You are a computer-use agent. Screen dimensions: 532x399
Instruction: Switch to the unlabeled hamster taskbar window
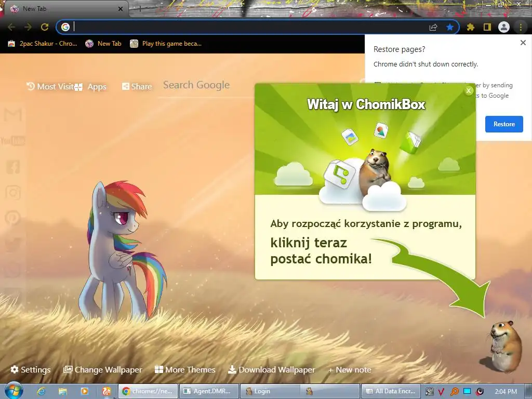click(x=330, y=391)
